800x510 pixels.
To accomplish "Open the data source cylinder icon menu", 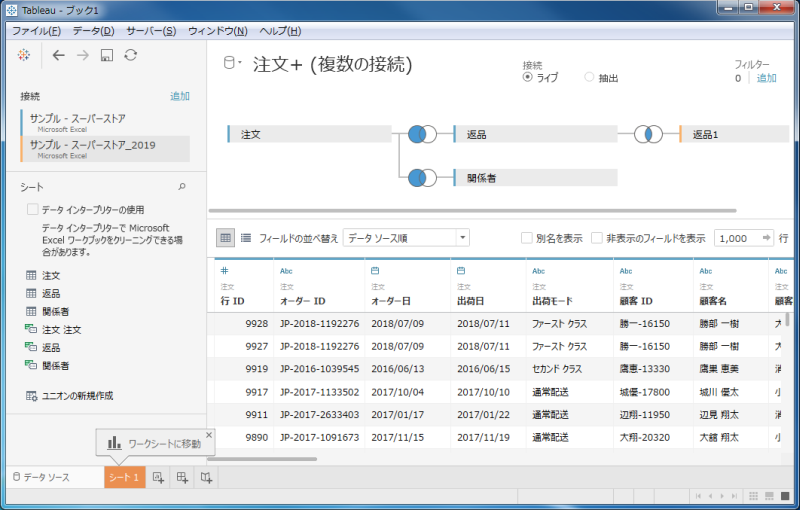I will click(x=232, y=63).
